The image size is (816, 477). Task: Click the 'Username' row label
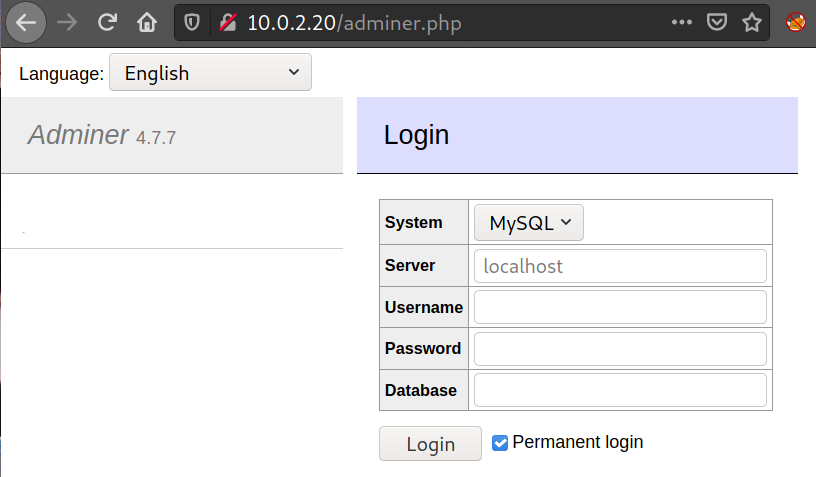(424, 307)
